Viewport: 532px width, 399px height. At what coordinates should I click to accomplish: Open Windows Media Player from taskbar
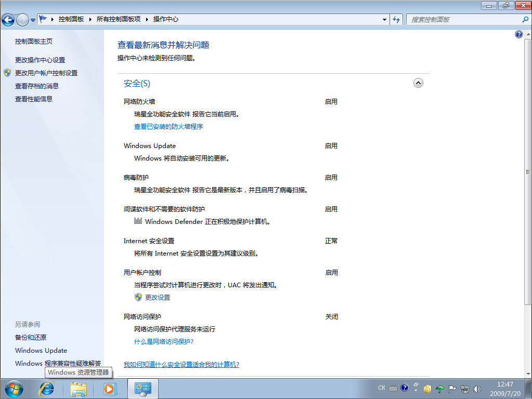tap(110, 388)
